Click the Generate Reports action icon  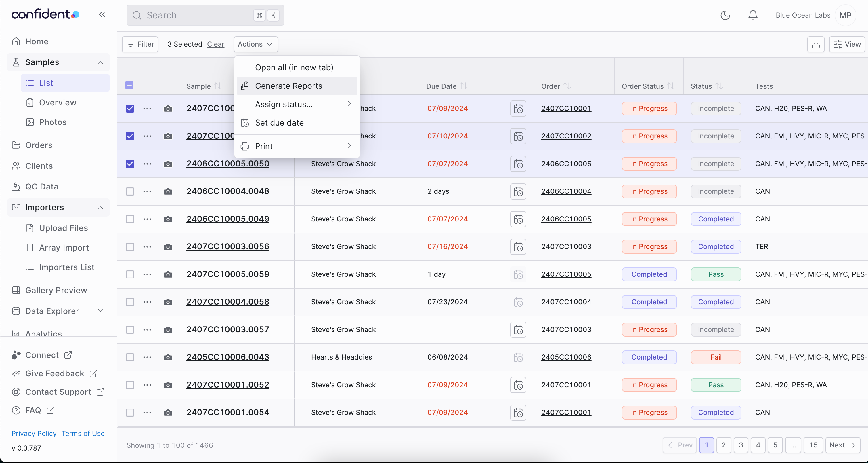(x=246, y=86)
